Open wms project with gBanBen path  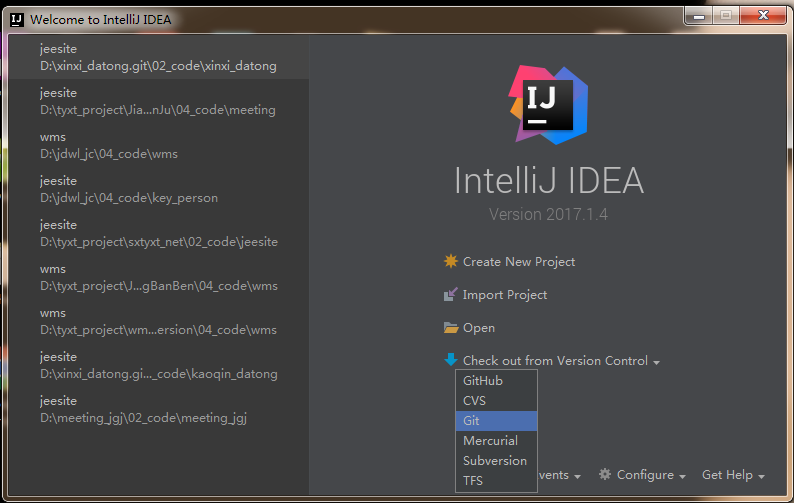pyautogui.click(x=158, y=277)
